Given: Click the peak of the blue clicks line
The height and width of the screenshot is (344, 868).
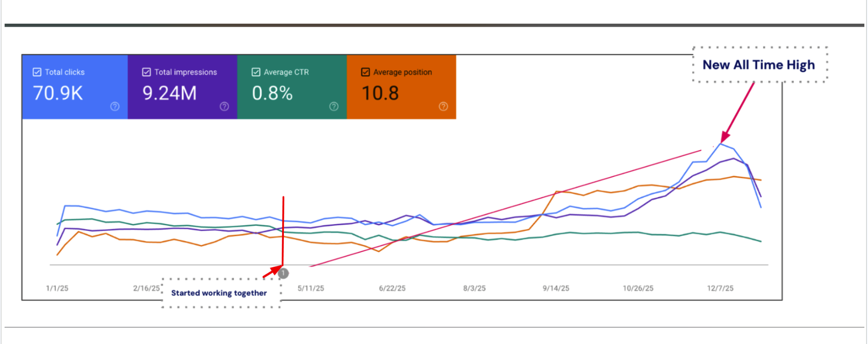Looking at the screenshot, I should pos(721,144).
